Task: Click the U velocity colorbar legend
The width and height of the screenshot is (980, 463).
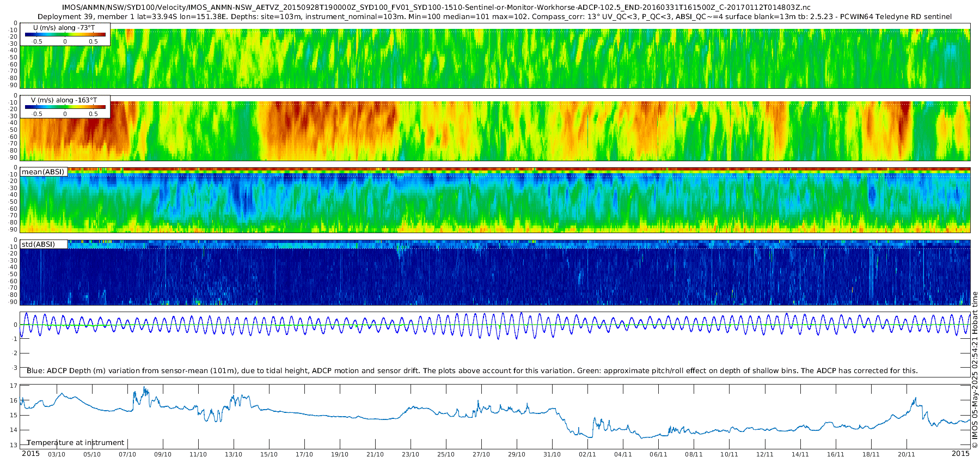Action: (65, 35)
